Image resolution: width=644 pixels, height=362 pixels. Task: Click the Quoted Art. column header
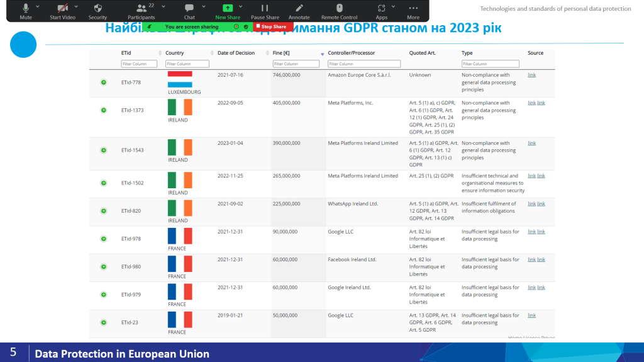tap(422, 53)
